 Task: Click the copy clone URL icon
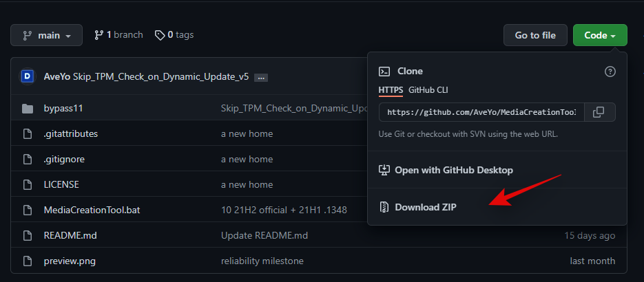(599, 112)
